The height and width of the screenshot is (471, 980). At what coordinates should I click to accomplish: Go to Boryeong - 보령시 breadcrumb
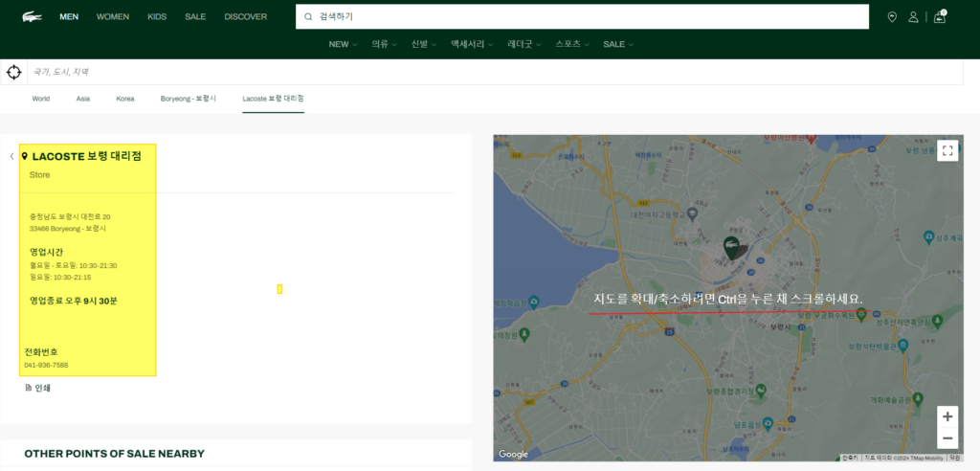189,99
